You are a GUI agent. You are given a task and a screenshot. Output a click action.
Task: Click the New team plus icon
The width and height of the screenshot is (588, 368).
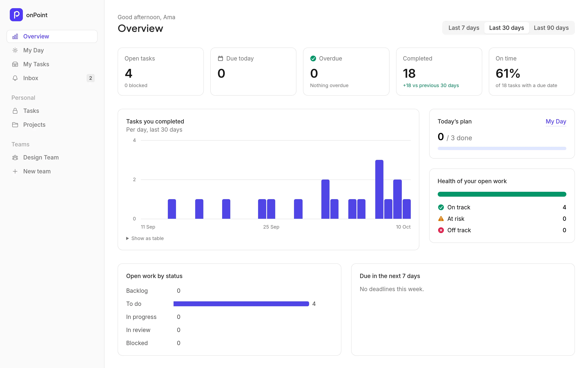click(15, 171)
